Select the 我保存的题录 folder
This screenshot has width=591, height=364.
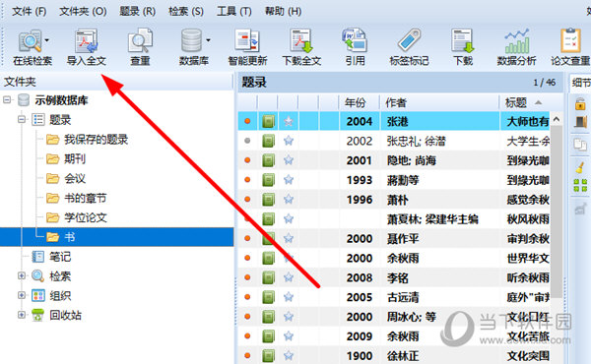[96, 140]
